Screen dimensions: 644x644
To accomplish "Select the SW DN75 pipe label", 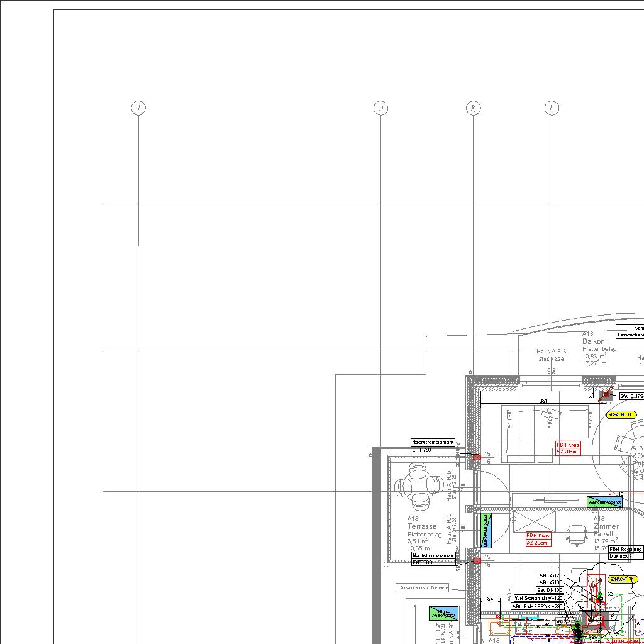I will (631, 396).
